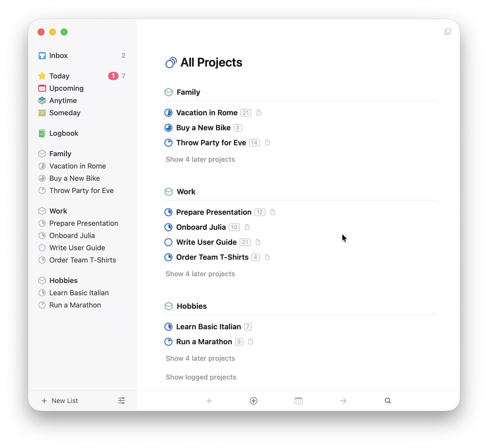488x448 pixels.
Task: Click the notes icon beside Vacation in Rome
Action: pyautogui.click(x=259, y=113)
